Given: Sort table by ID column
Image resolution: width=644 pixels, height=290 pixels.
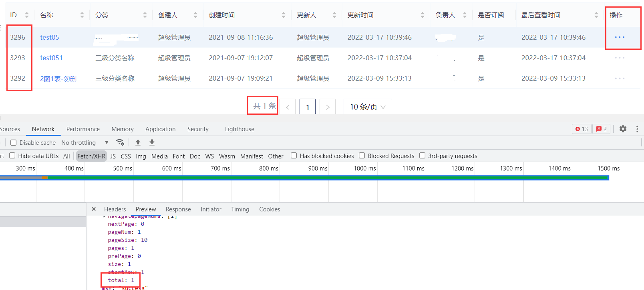Looking at the screenshot, I should (x=27, y=15).
